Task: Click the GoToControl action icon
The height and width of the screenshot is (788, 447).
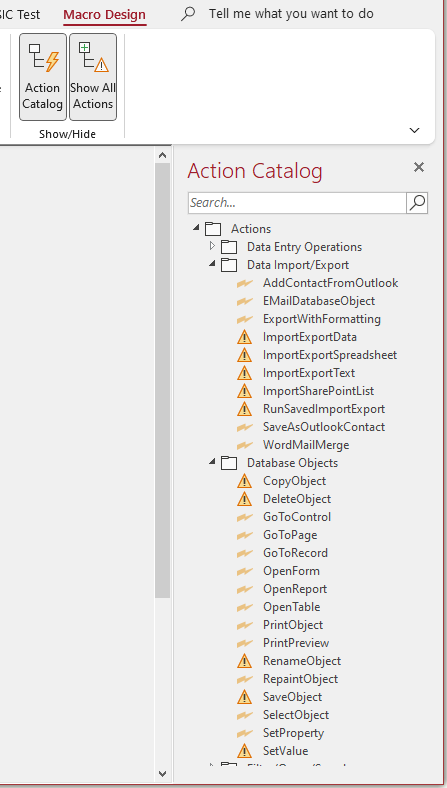Action: pos(244,518)
